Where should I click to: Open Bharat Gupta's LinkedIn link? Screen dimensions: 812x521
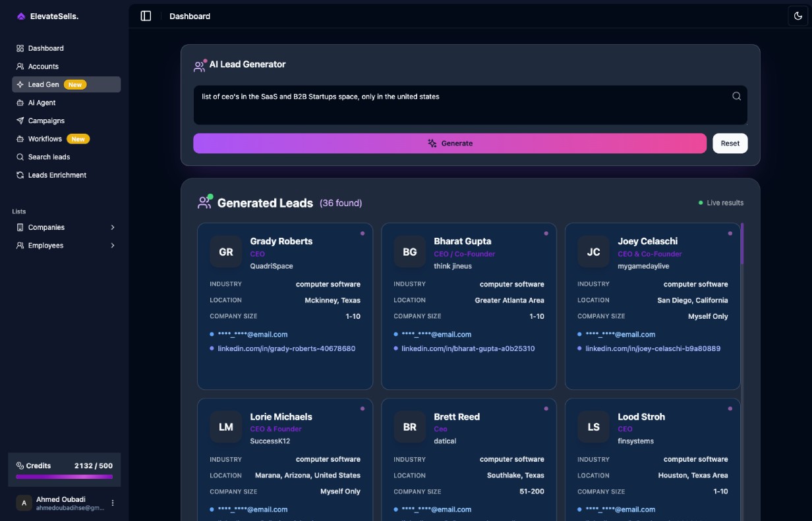pyautogui.click(x=468, y=348)
